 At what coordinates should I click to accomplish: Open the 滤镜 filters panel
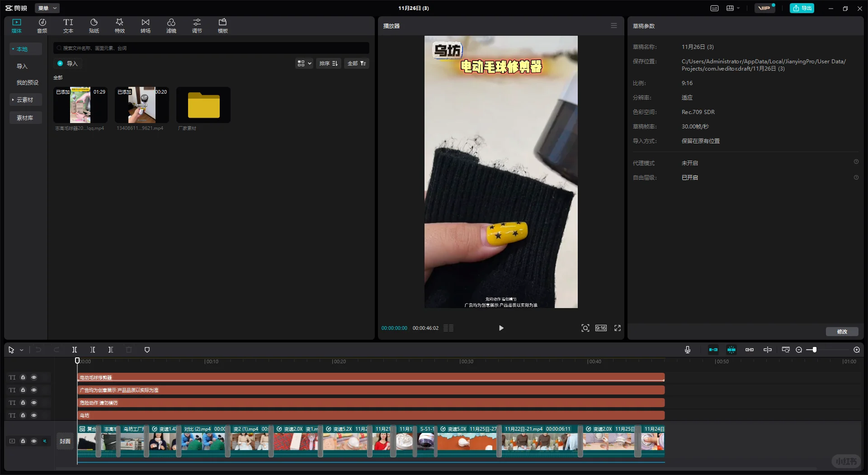tap(171, 26)
